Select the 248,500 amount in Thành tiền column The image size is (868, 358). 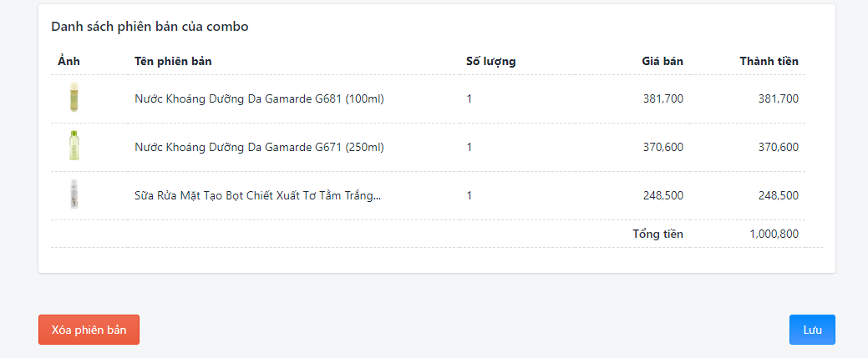[779, 195]
